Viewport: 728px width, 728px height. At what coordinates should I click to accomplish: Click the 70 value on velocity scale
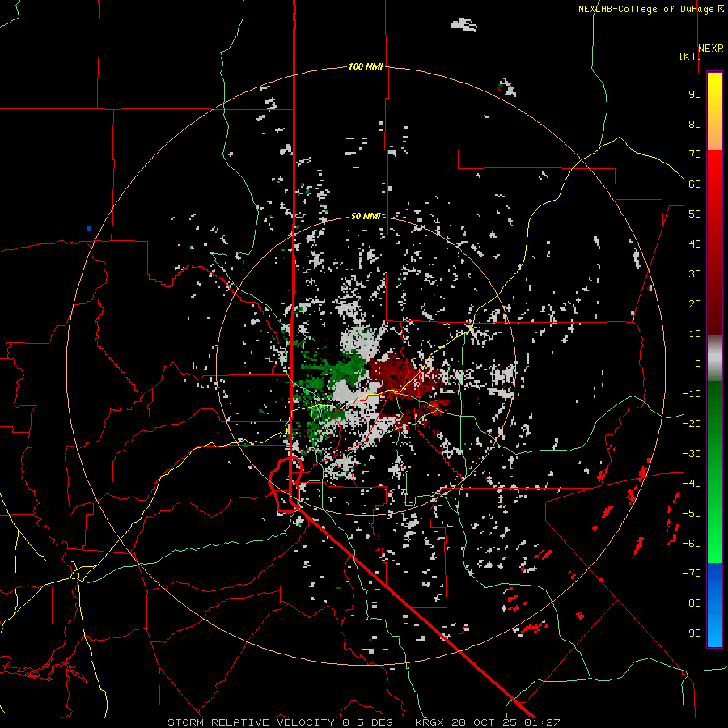point(695,154)
